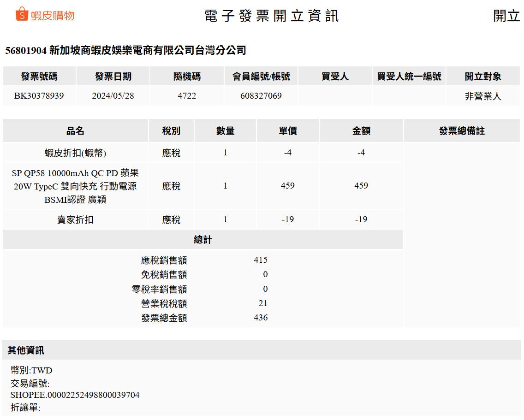Click the 其他資訊 section header
Viewport: 524px width, 420px height.
coord(26,350)
